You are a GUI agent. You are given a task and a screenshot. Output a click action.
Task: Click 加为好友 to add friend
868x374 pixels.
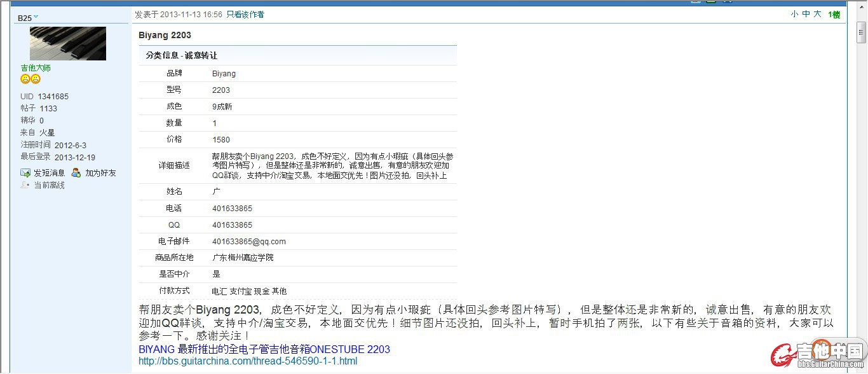pos(101,173)
